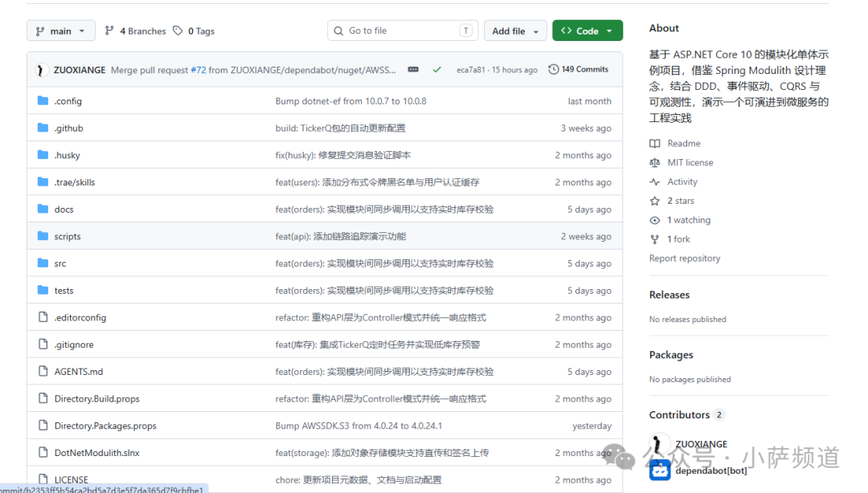Open the LICENSE file name
The image size is (868, 493).
72,479
